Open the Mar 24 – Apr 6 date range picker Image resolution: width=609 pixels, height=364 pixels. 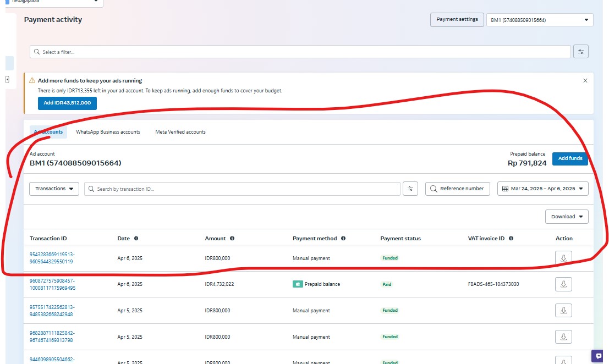click(542, 189)
